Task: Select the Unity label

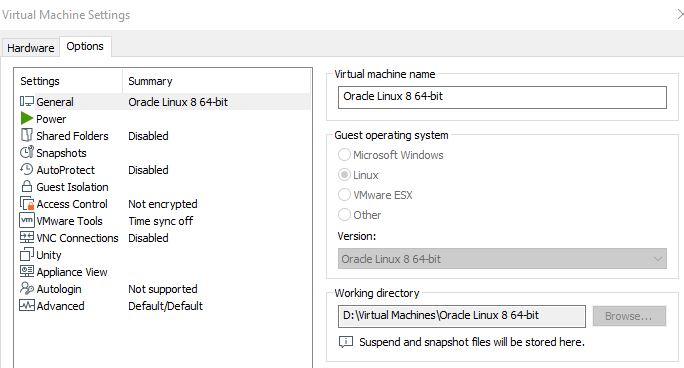Action: (48, 255)
